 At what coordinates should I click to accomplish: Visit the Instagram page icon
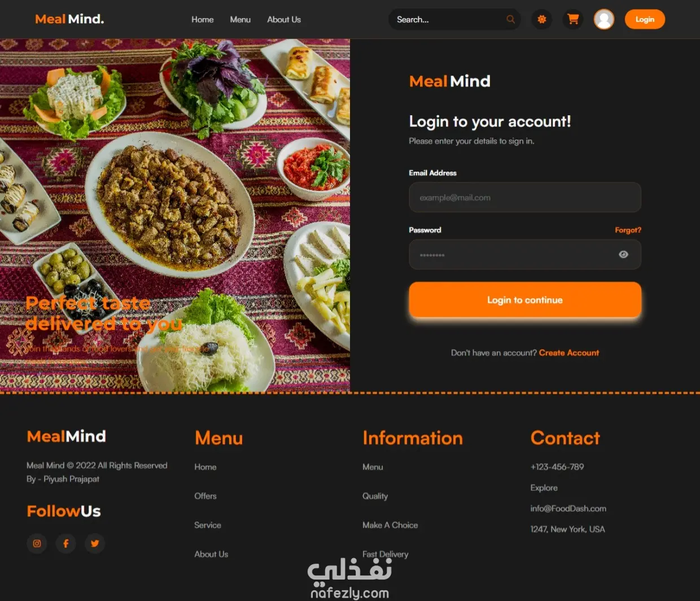[37, 543]
